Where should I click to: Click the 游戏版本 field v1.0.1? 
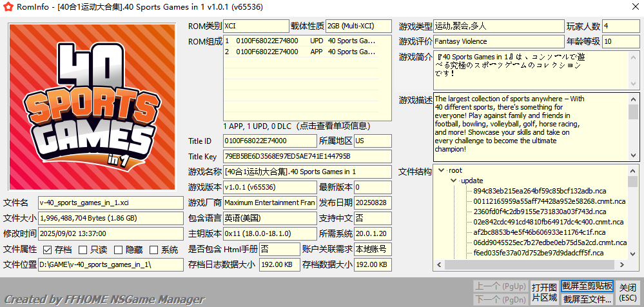pyautogui.click(x=270, y=188)
